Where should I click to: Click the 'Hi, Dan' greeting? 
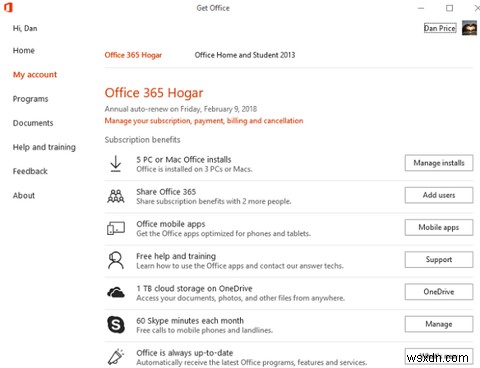(25, 28)
